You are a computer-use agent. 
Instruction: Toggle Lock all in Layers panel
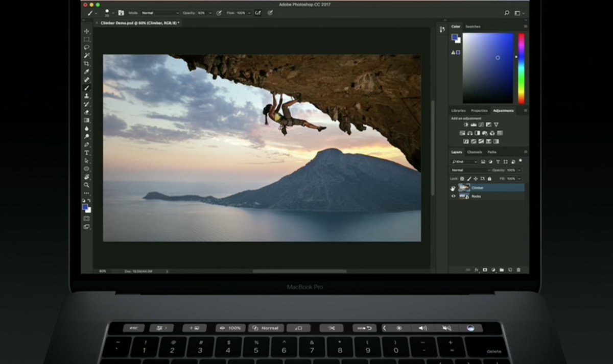pos(489,179)
